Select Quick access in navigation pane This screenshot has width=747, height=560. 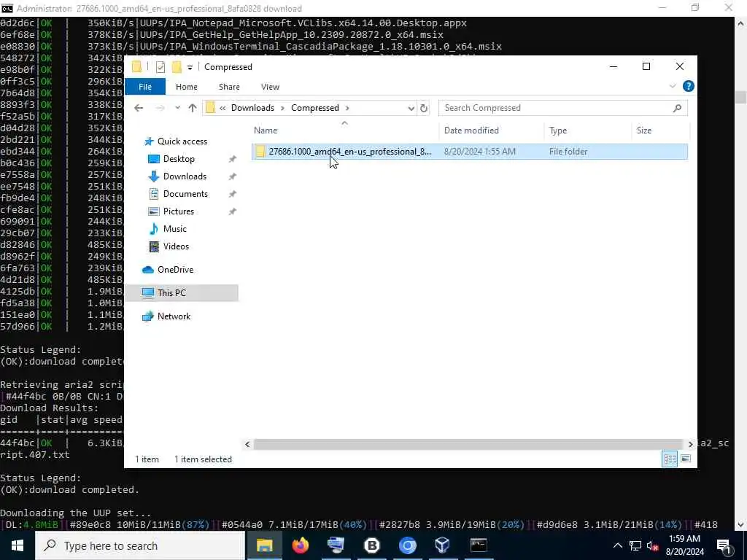click(x=182, y=141)
